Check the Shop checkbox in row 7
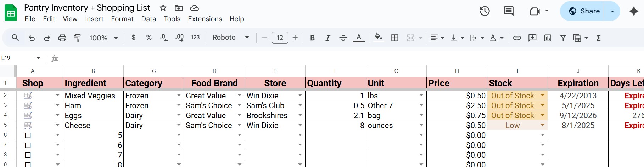 click(x=28, y=145)
